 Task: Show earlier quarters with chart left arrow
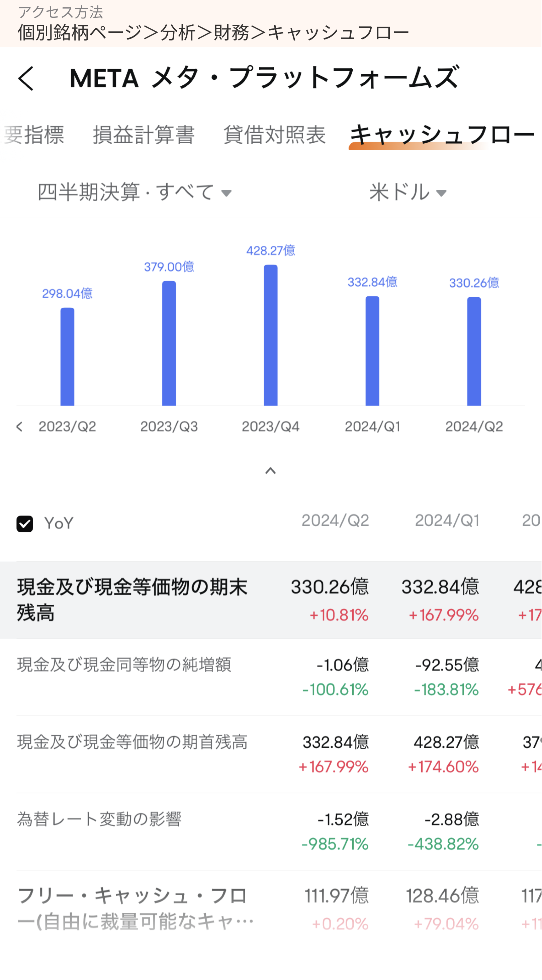(20, 427)
